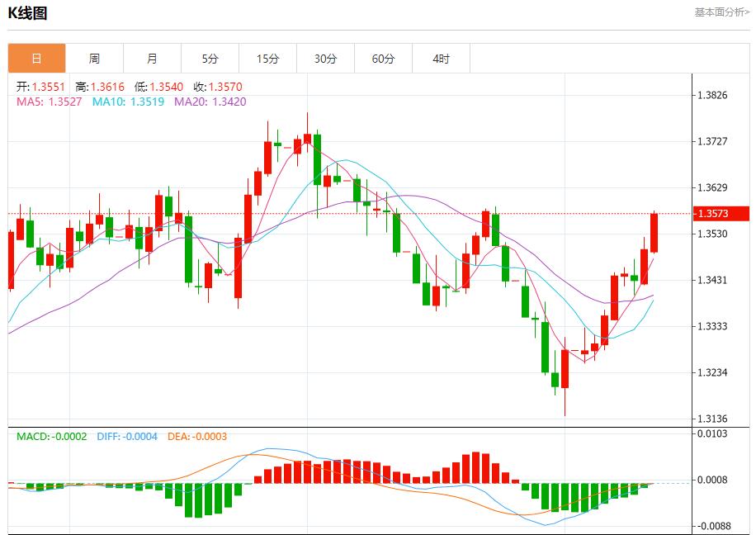The height and width of the screenshot is (535, 756).
Task: Show the 60分 chart tab
Action: point(383,59)
